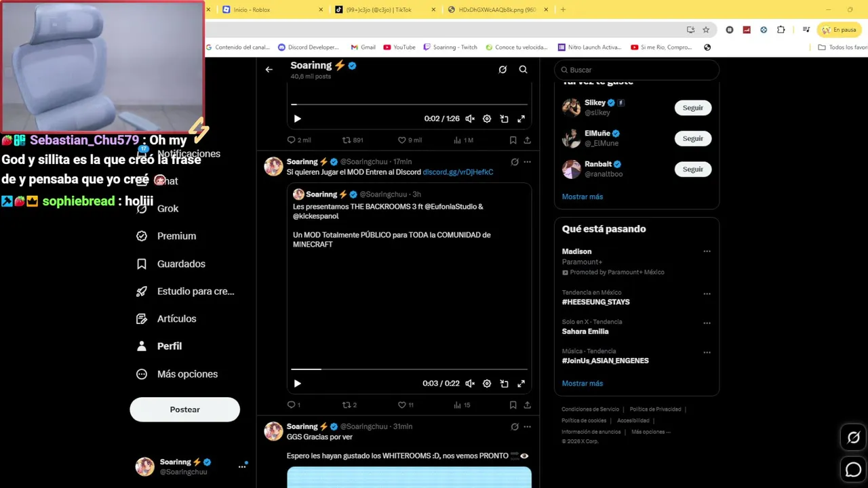The height and width of the screenshot is (488, 868).
Task: Open the Soarinng - Twitch bookmark
Action: click(x=450, y=47)
